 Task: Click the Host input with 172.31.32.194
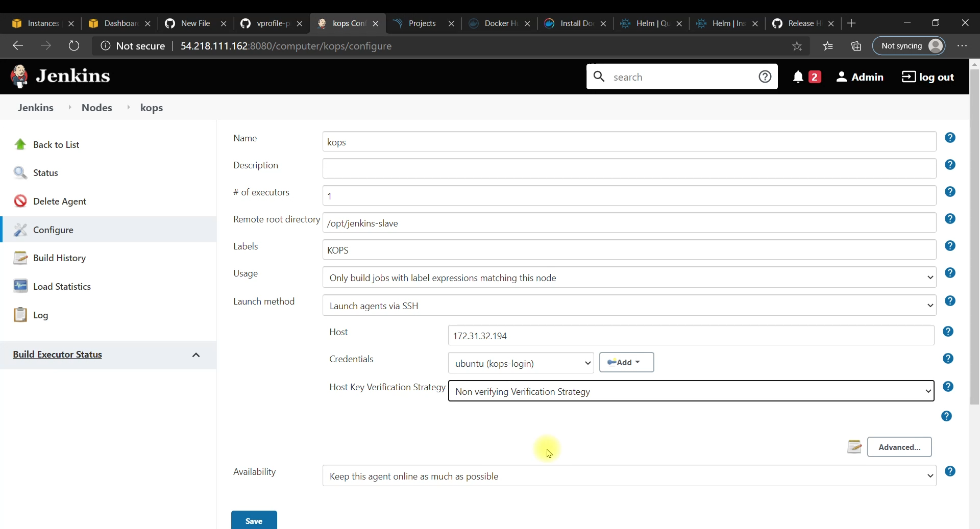(691, 336)
